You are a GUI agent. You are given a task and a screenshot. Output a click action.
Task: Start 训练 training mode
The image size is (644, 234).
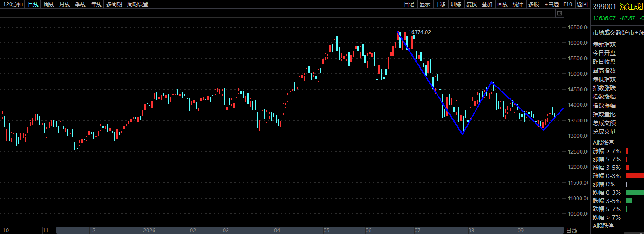tap(456, 4)
